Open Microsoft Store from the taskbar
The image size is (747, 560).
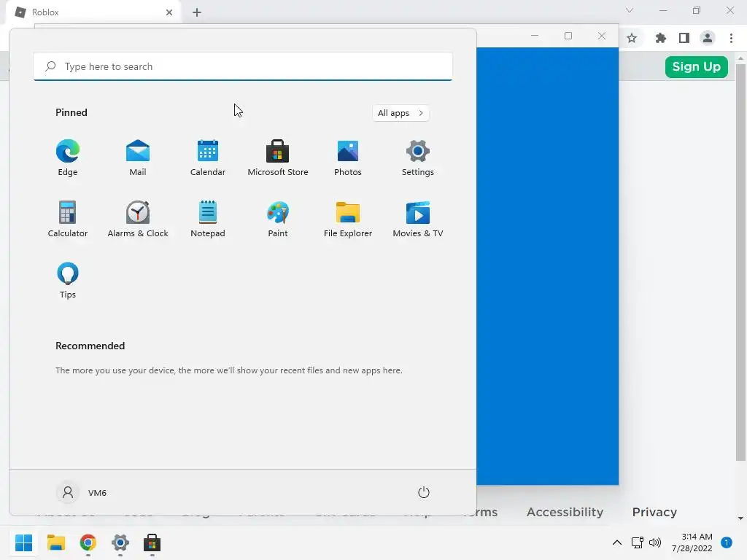tap(152, 542)
